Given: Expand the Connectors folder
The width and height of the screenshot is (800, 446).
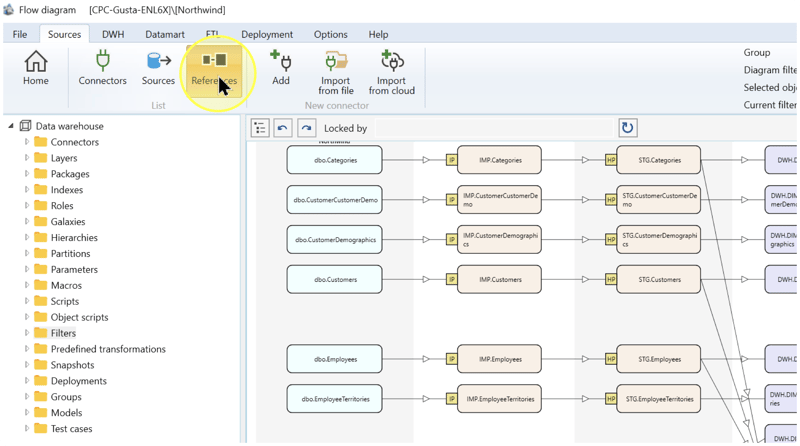Looking at the screenshot, I should 27,142.
